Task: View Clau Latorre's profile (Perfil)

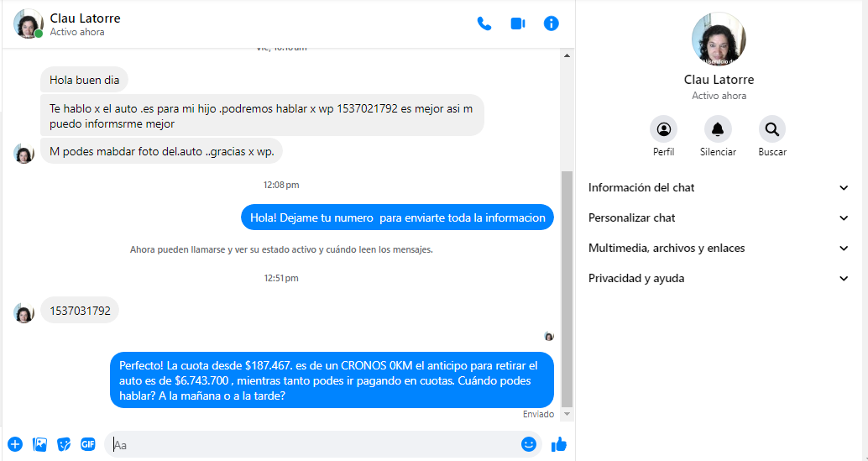Action: pyautogui.click(x=663, y=129)
